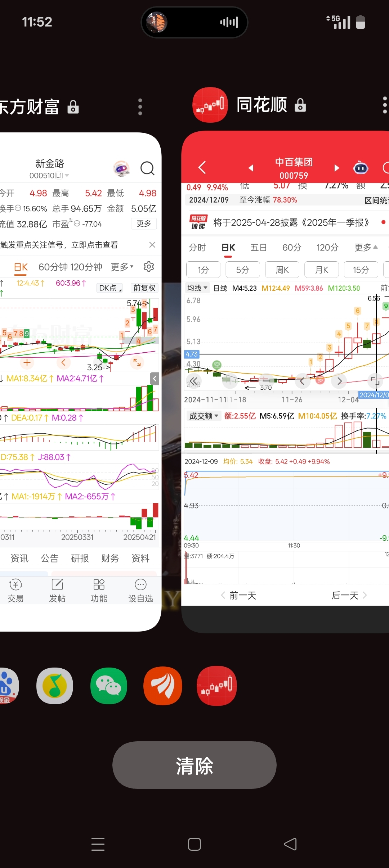The image size is (389, 868).
Task: Open 均线 indicator dropdown in 同花顺
Action: point(197,288)
